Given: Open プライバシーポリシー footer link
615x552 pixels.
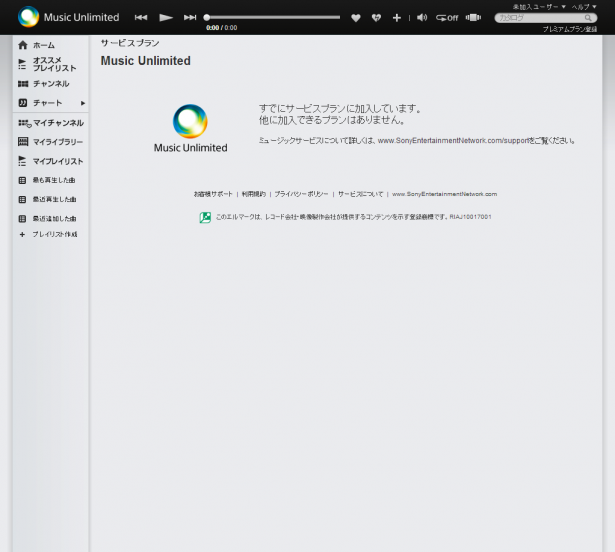Looking at the screenshot, I should 301,194.
